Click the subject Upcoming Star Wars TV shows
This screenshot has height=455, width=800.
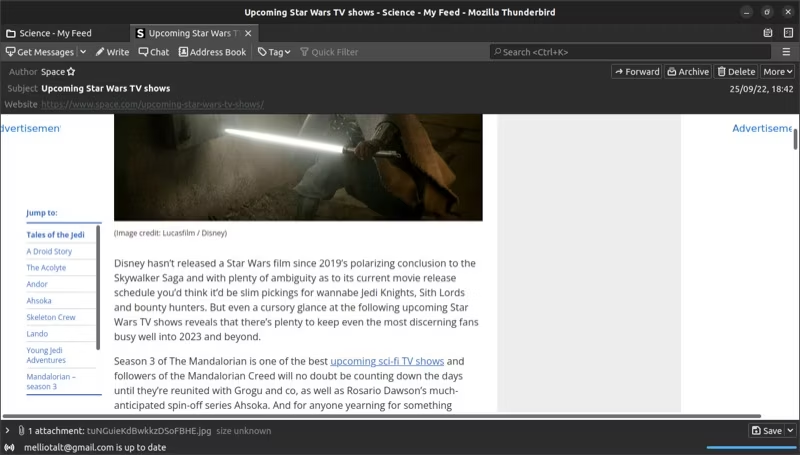[106, 88]
